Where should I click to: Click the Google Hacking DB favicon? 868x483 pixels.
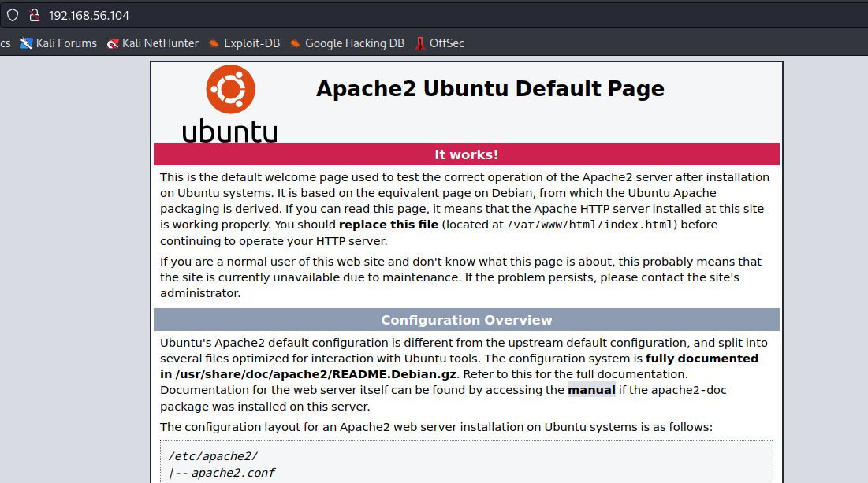pyautogui.click(x=296, y=43)
